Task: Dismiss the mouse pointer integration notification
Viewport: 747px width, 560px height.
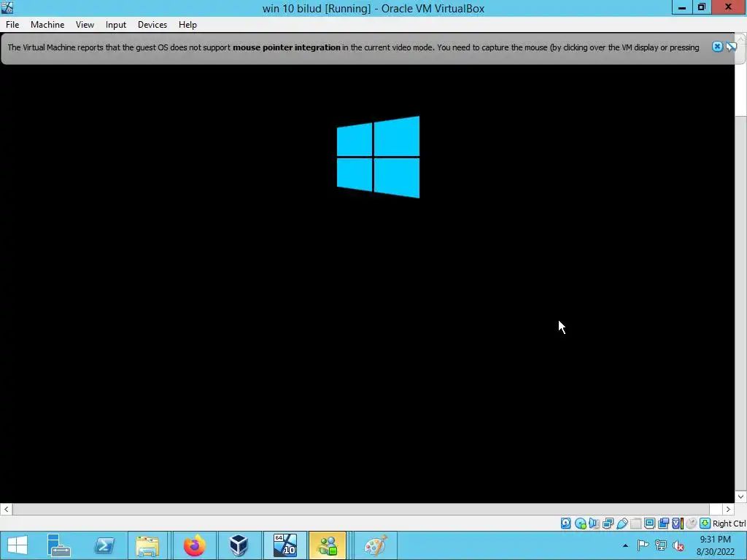Action: point(718,47)
